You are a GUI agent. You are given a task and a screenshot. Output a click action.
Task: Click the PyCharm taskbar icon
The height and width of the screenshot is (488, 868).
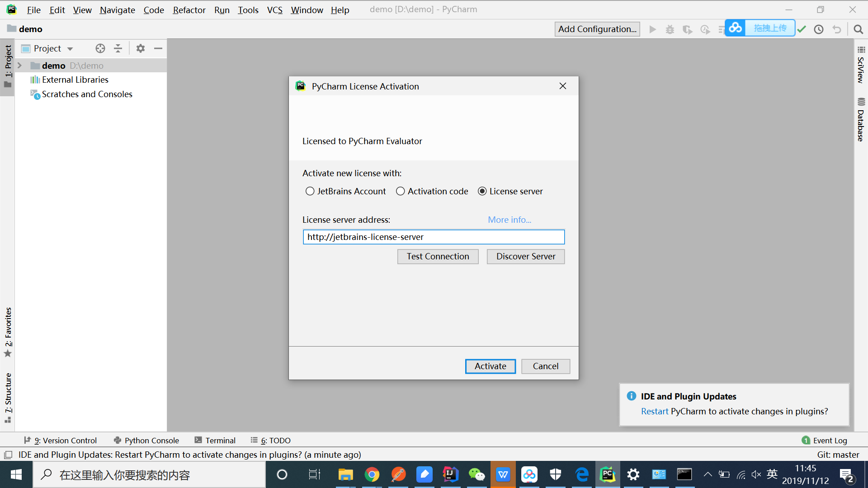608,474
